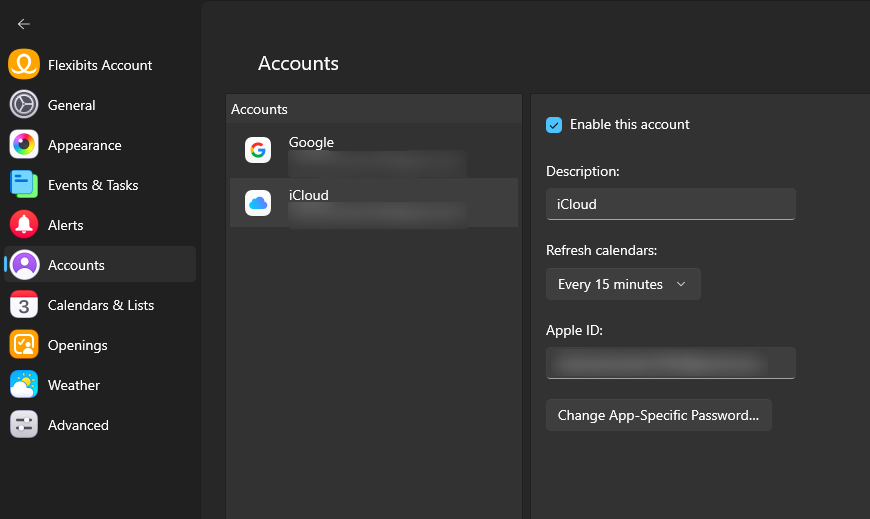
Task: Click the iCloud cloud logo
Action: (x=258, y=204)
